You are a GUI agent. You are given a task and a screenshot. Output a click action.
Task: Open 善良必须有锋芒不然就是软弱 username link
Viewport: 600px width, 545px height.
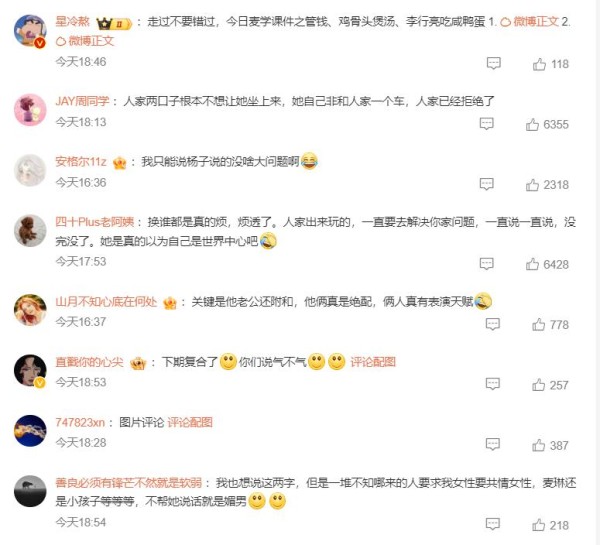pyautogui.click(x=129, y=483)
